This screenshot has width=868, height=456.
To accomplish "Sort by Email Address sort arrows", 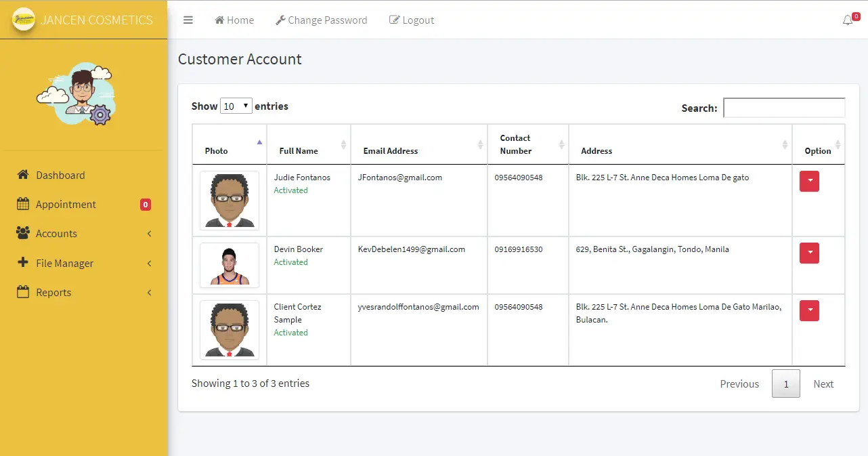I will [x=480, y=144].
